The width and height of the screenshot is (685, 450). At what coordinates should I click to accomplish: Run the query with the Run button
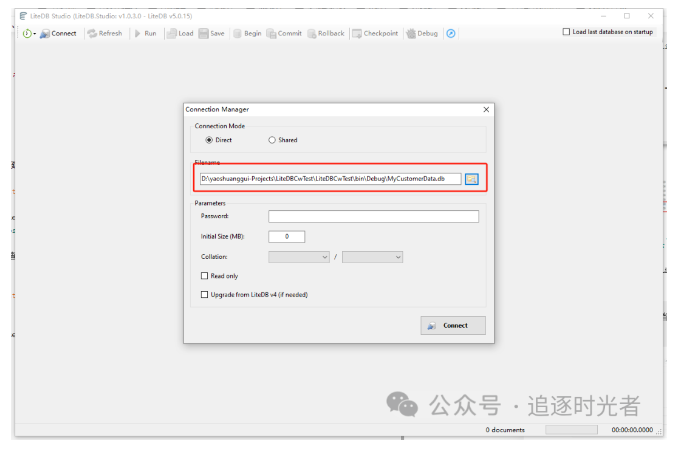click(x=145, y=33)
